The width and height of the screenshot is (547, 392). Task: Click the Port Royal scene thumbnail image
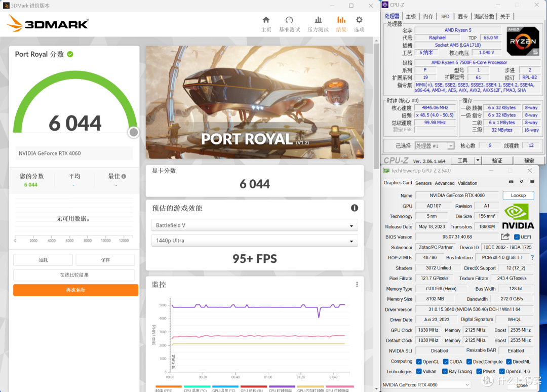point(255,102)
